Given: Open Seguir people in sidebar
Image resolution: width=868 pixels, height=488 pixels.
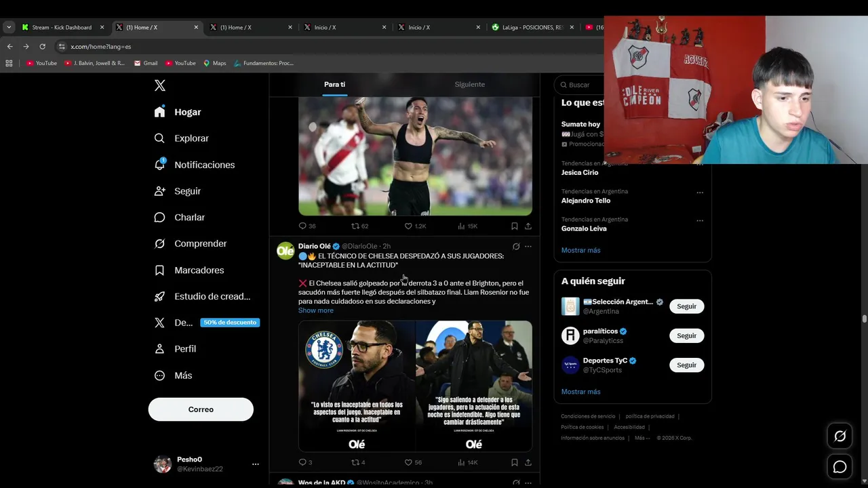Looking at the screenshot, I should [177, 191].
